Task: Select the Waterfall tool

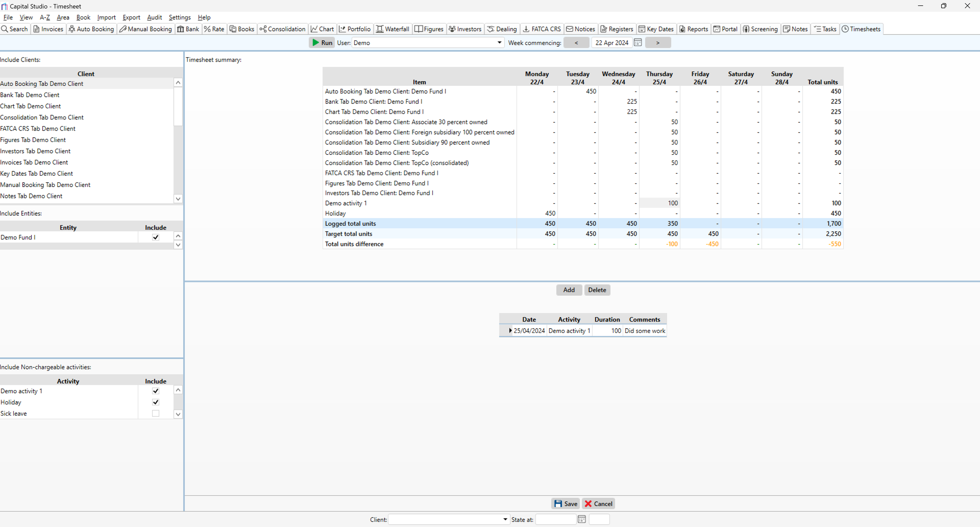Action: point(392,29)
